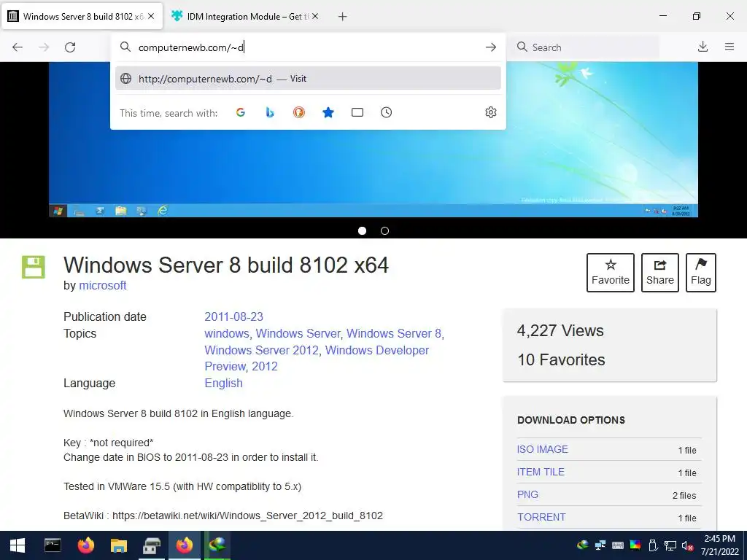This screenshot has height=560, width=747.
Task: Open the ITEM TILE download option
Action: pos(541,472)
